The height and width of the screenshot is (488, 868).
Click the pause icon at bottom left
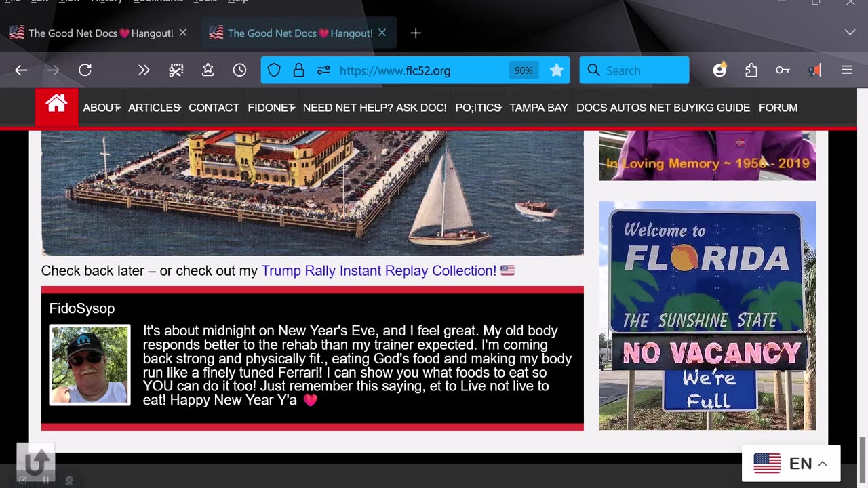[46, 481]
